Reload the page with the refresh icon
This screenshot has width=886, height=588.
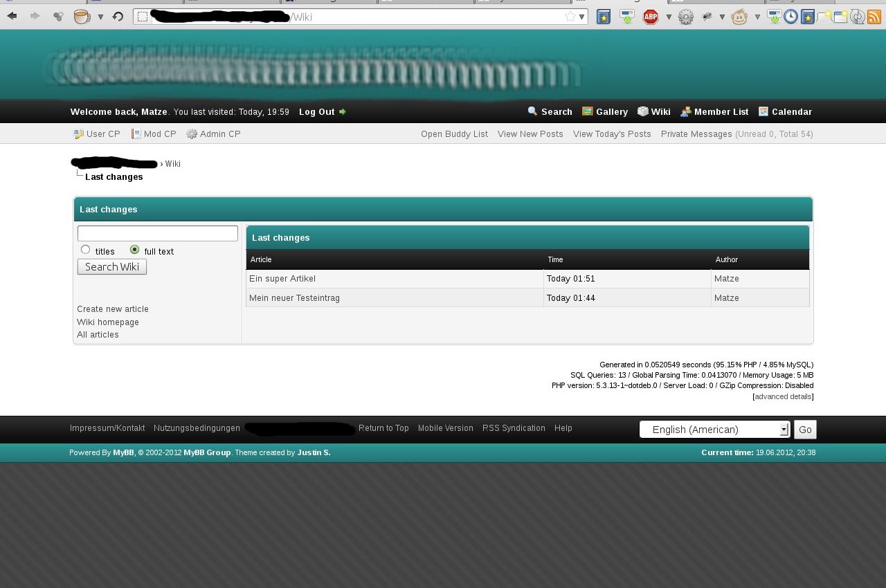click(118, 17)
